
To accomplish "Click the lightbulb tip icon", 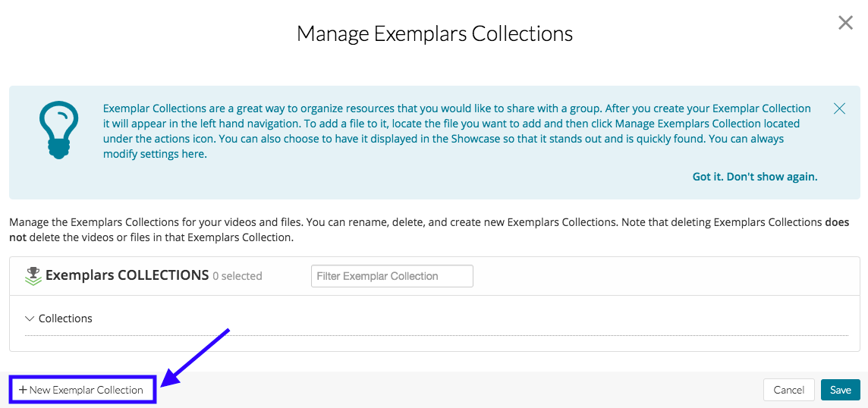I will tap(58, 130).
